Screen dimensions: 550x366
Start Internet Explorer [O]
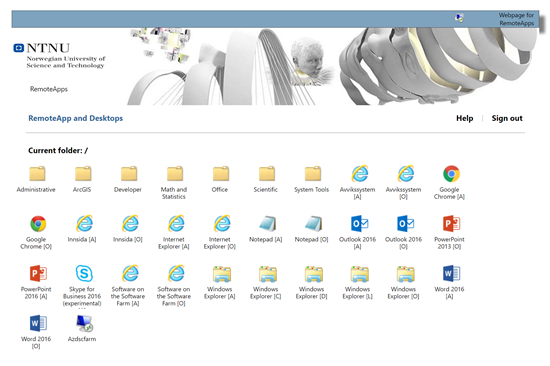(x=220, y=232)
